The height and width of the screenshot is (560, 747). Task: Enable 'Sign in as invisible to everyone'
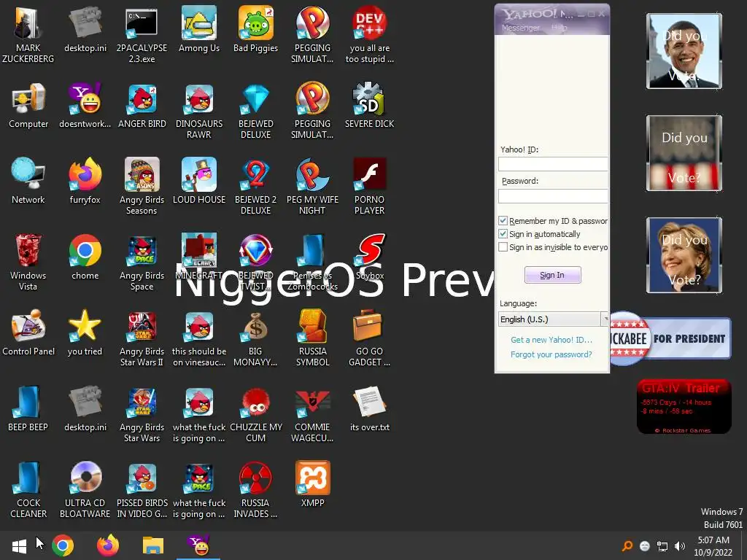coord(503,247)
